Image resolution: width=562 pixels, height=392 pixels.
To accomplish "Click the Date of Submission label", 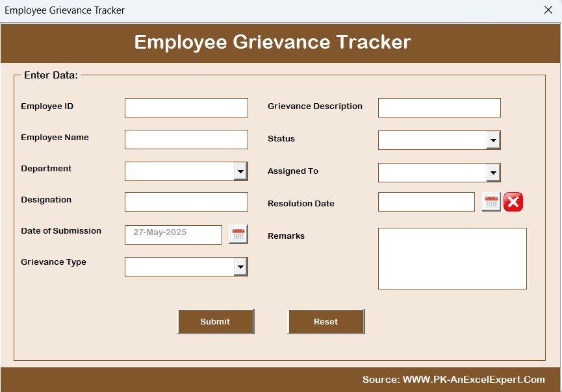I will click(61, 231).
